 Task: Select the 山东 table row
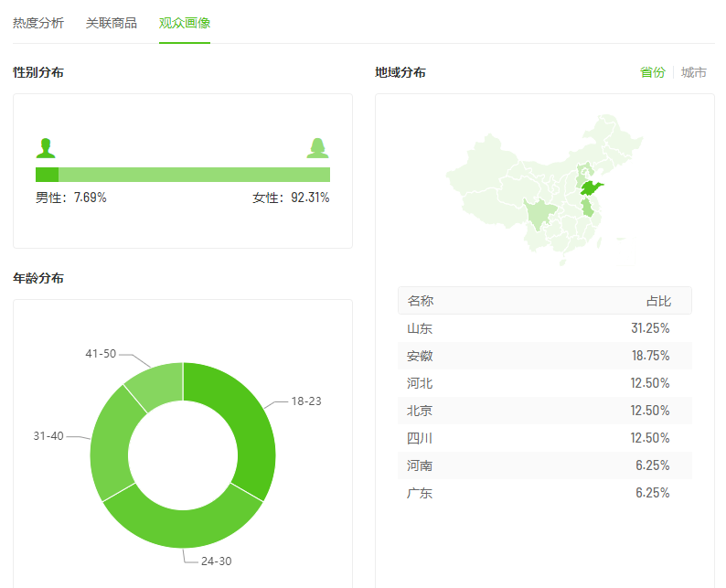pyautogui.click(x=545, y=328)
